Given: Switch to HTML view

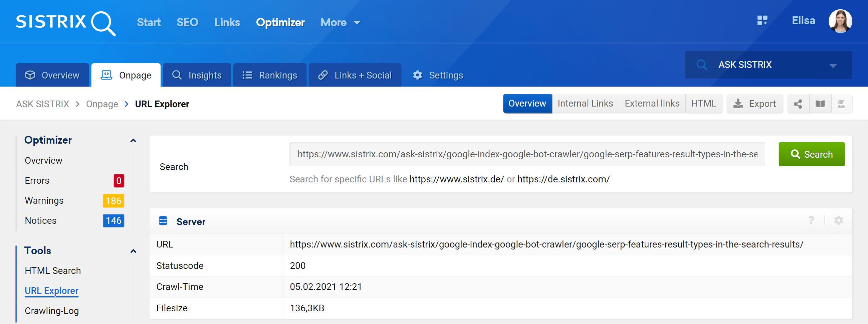Looking at the screenshot, I should [x=703, y=104].
